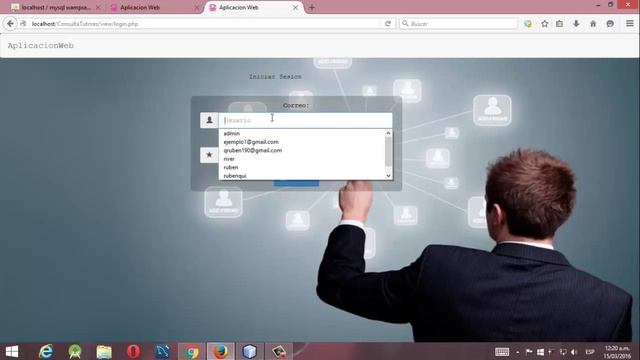The width and height of the screenshot is (640, 360).
Task: Choose admin from the autocomplete list
Action: point(302,133)
